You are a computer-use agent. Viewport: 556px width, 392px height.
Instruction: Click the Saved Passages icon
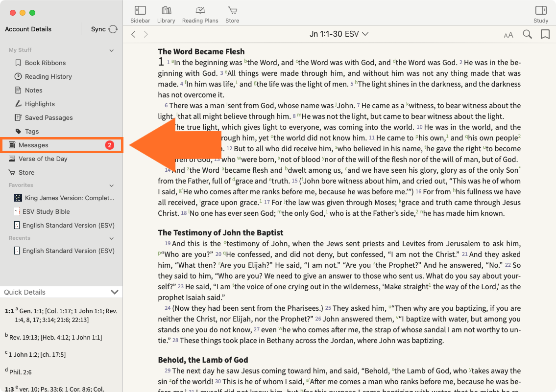tap(18, 117)
